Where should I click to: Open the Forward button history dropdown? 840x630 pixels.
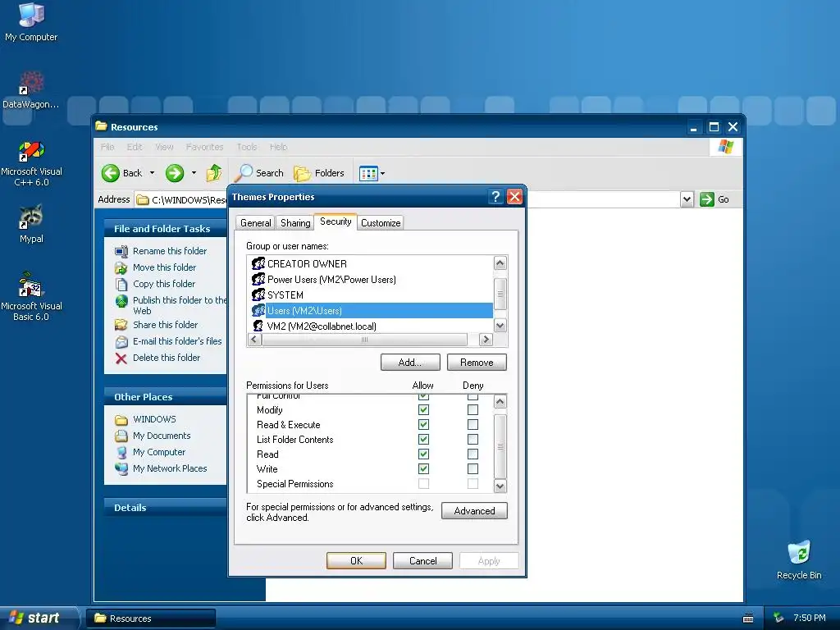(194, 173)
